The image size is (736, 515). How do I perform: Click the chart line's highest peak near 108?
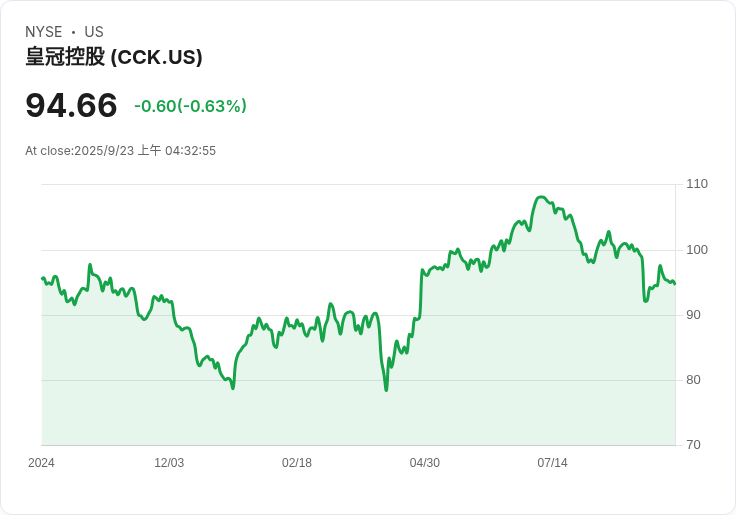tap(541, 197)
